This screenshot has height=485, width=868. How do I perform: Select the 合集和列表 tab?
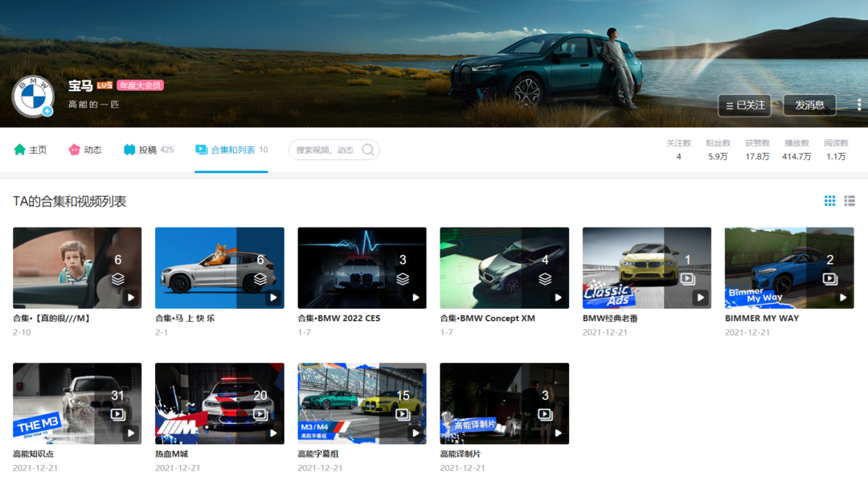[231, 150]
